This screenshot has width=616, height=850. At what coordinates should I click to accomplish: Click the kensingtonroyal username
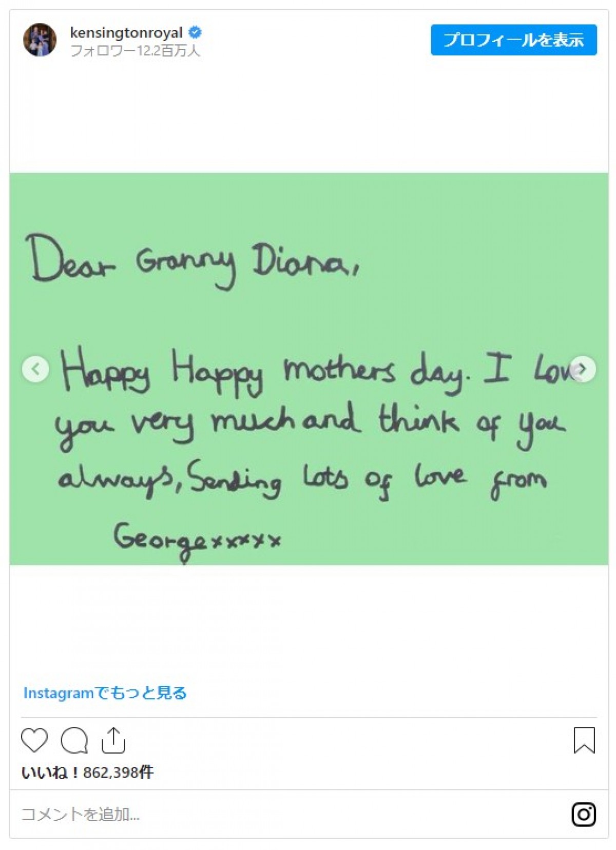tap(126, 33)
